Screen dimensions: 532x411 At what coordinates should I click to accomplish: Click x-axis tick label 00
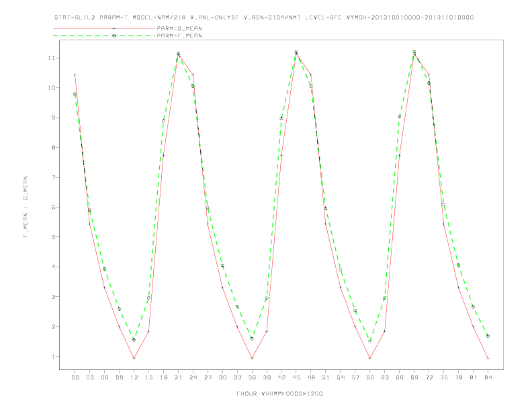point(75,377)
